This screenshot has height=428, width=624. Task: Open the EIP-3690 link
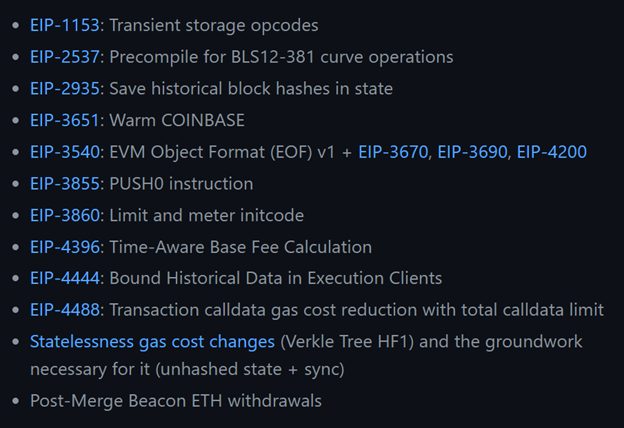pyautogui.click(x=472, y=152)
